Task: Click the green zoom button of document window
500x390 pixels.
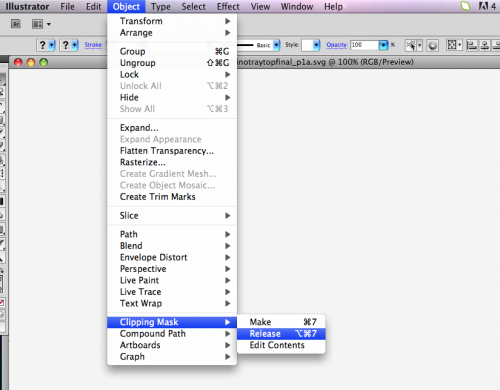Action: click(44, 62)
